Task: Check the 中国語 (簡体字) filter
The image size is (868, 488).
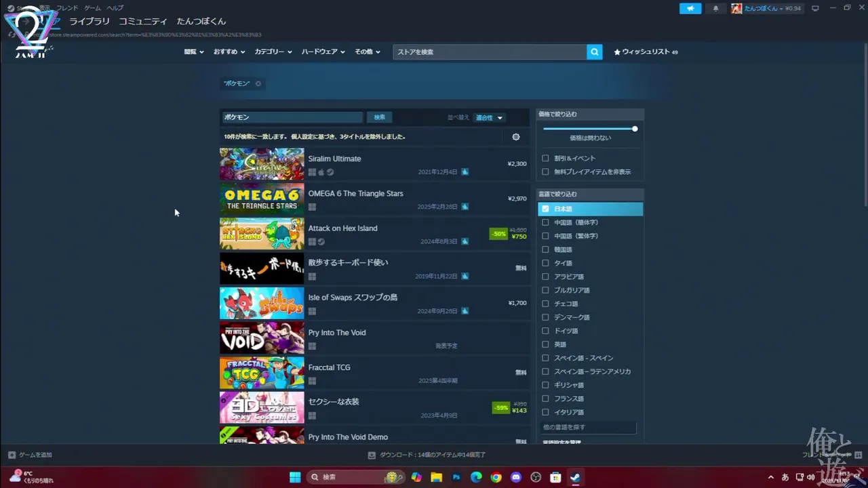Action: click(x=545, y=222)
